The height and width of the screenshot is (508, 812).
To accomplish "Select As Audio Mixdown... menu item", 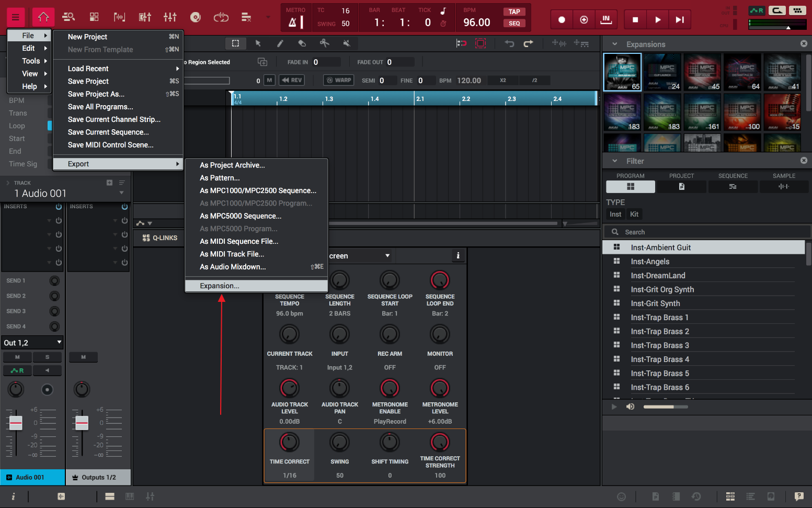I will (x=256, y=267).
